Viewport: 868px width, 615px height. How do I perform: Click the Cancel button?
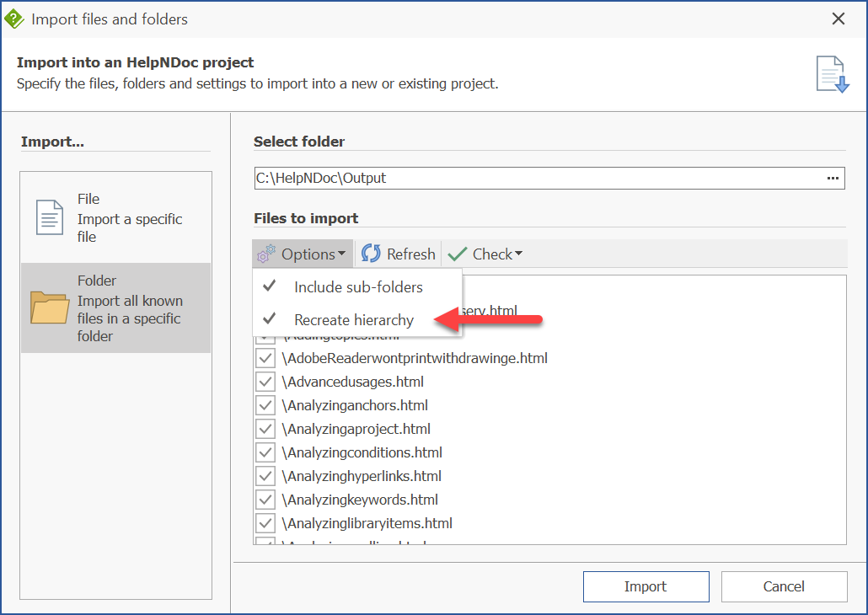[784, 586]
